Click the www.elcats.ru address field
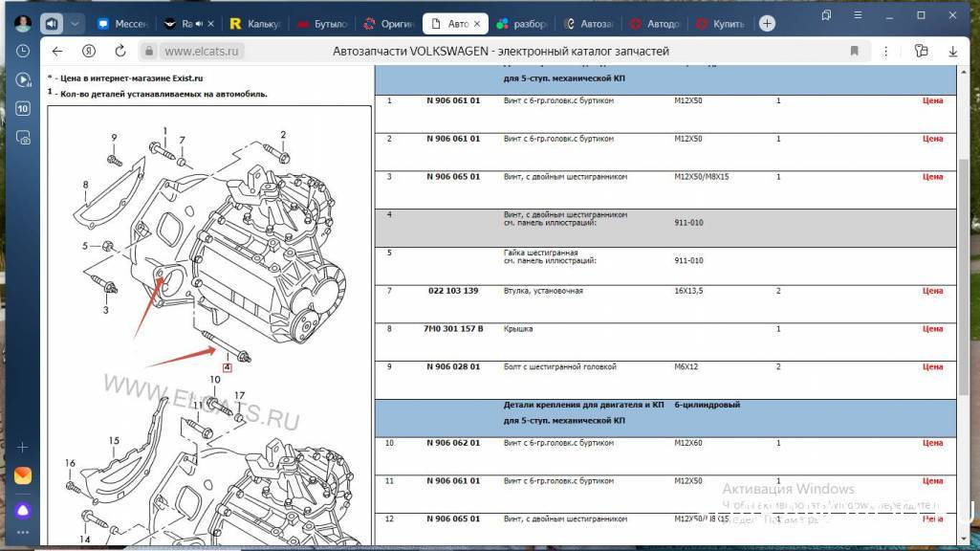The width and height of the screenshot is (980, 551). click(x=203, y=52)
